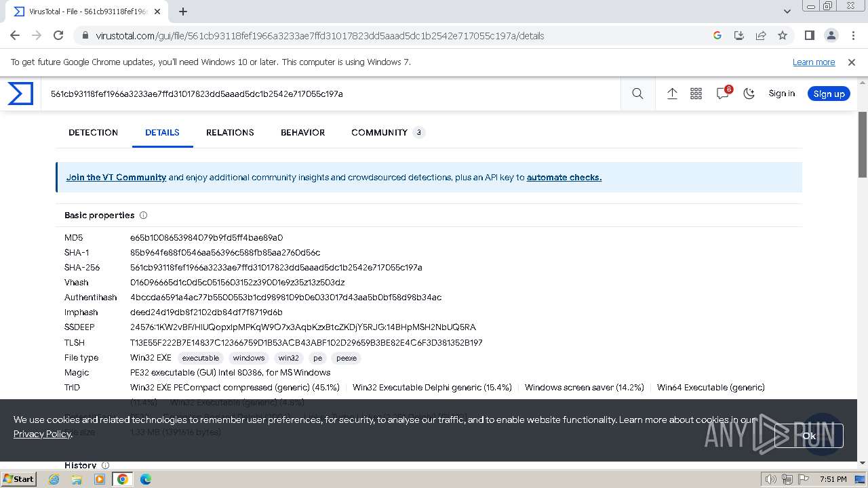
Task: Close the VirusTotal browser tab
Action: point(157,12)
